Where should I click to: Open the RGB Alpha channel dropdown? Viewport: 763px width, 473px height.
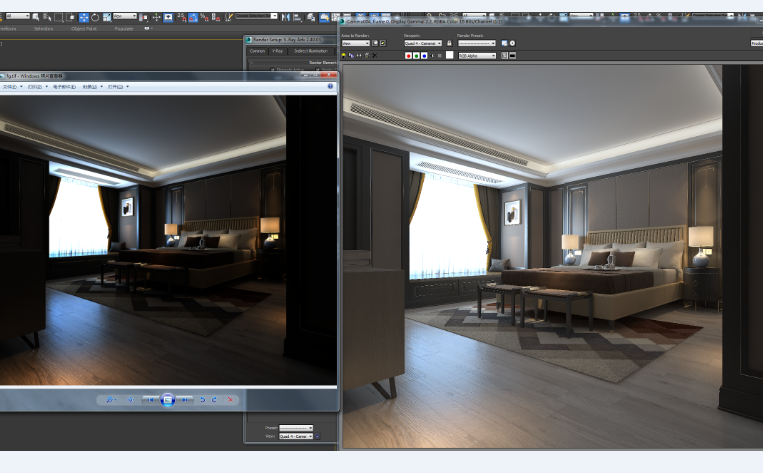tap(477, 55)
